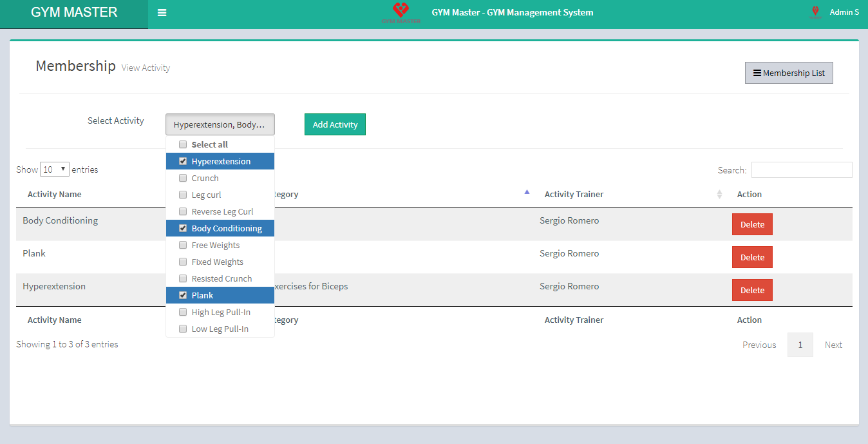The image size is (868, 444).
Task: Click the hamburger sidebar toggle icon
Action: tap(162, 13)
